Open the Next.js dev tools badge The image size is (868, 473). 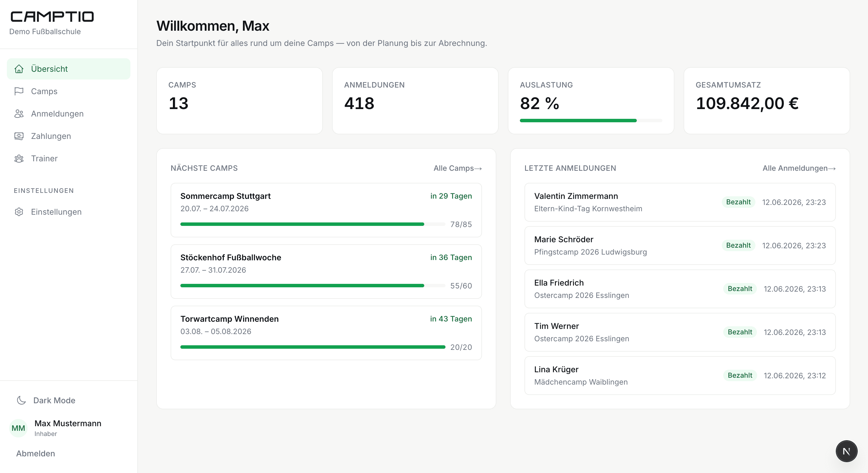click(x=846, y=451)
